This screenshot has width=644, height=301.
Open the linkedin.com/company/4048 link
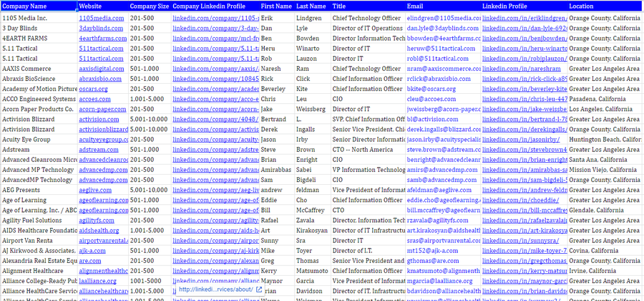pyautogui.click(x=215, y=119)
